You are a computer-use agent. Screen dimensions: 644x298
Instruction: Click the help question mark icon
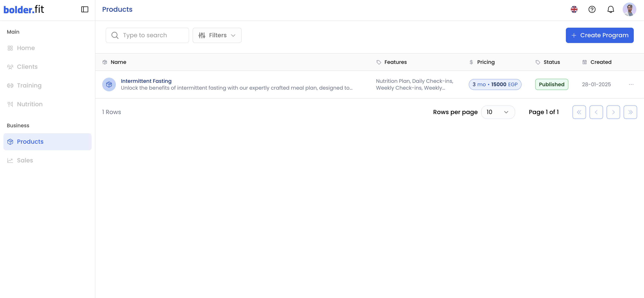click(x=592, y=10)
